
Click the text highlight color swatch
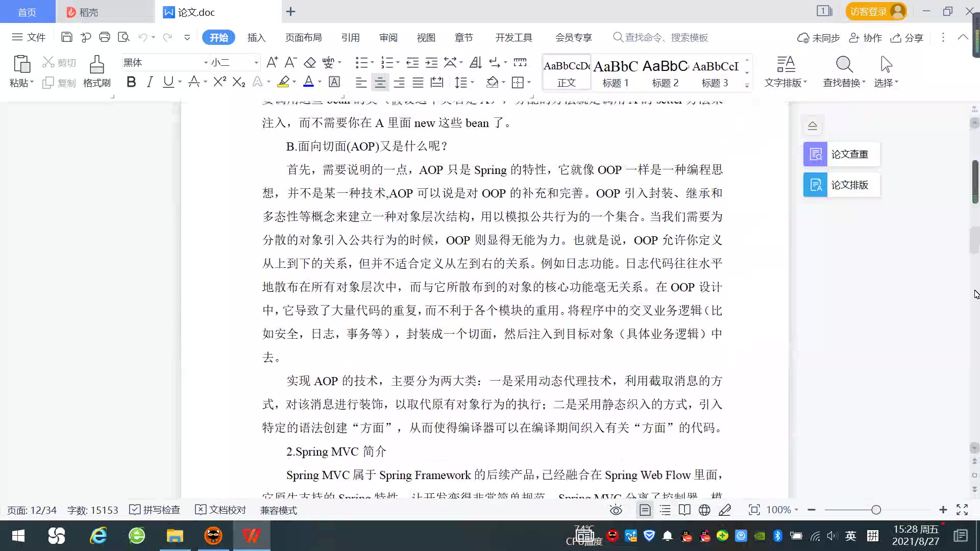[283, 82]
